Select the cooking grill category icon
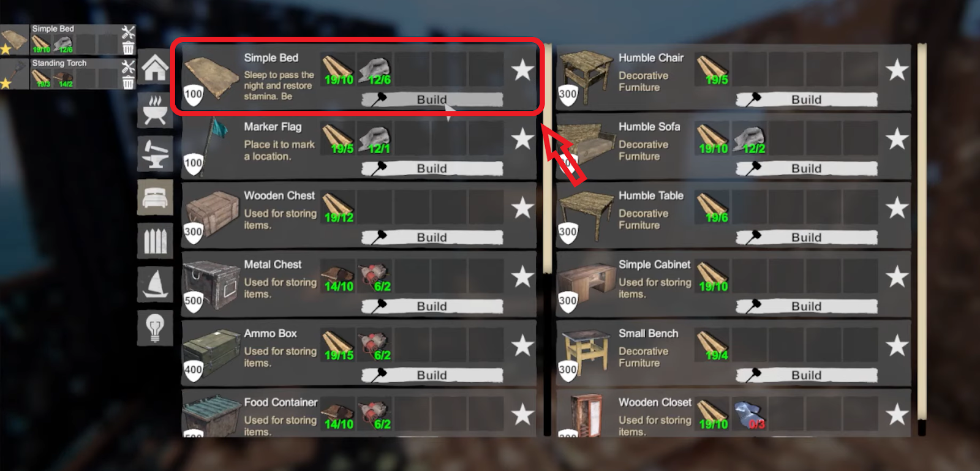This screenshot has height=471, width=980. coord(155,110)
